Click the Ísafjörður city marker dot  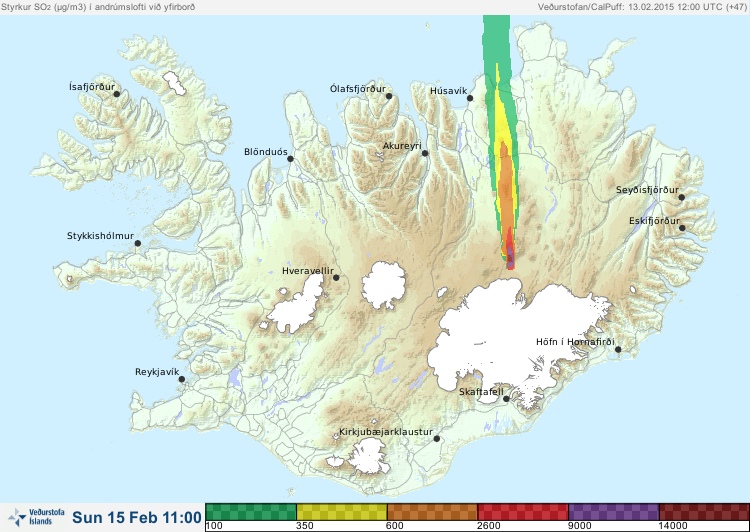coord(116,94)
